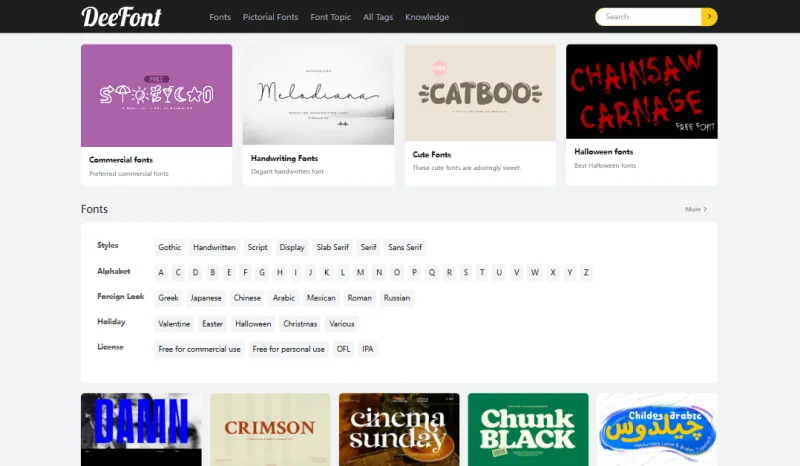Click the DeeFont logo

pyautogui.click(x=121, y=17)
